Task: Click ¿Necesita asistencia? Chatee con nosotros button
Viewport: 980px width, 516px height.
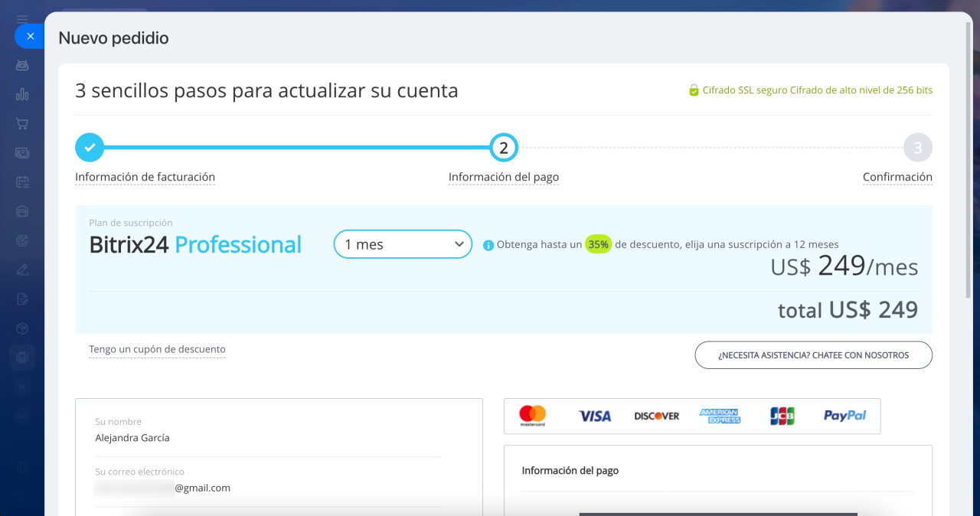Action: (814, 355)
